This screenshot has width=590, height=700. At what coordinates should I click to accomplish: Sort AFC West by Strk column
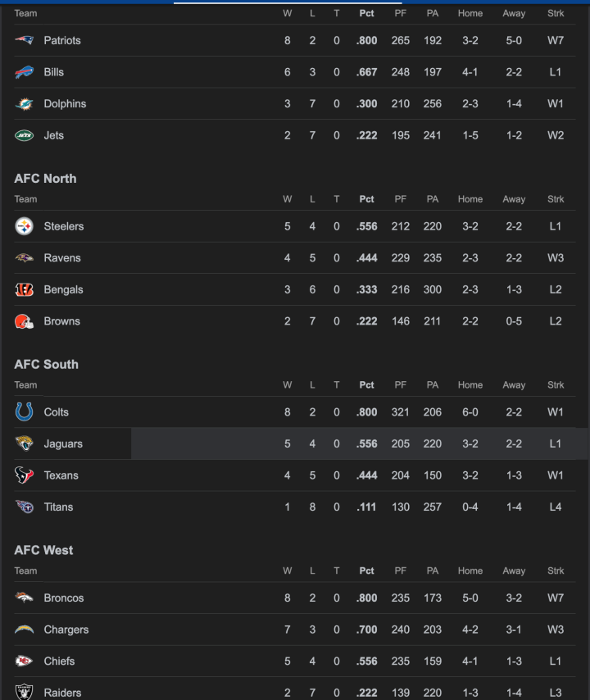coord(556,571)
